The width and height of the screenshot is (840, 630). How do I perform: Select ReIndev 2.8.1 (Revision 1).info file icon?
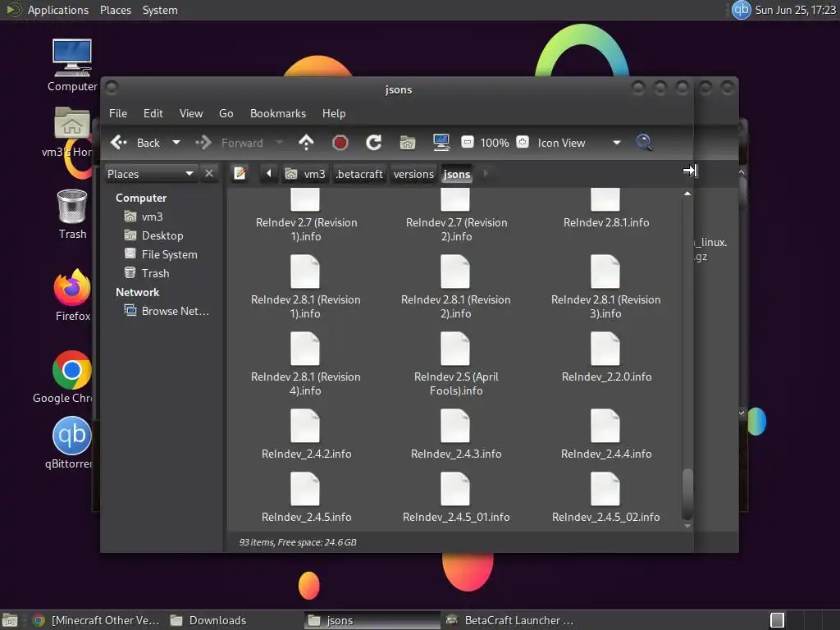pyautogui.click(x=305, y=272)
